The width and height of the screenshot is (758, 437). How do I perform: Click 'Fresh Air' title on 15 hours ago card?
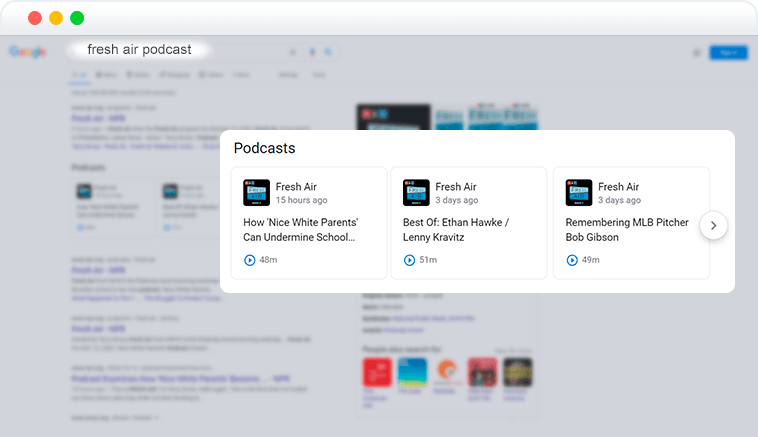click(296, 187)
